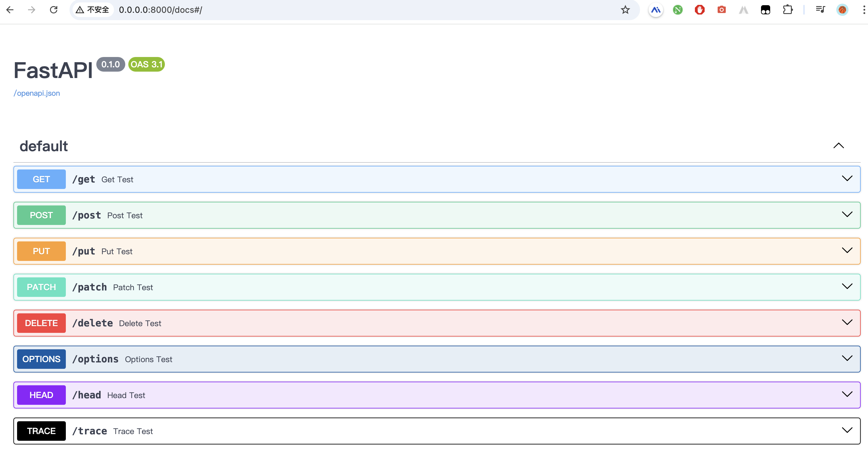Open the media playlist control icon
868x456 pixels.
(820, 10)
